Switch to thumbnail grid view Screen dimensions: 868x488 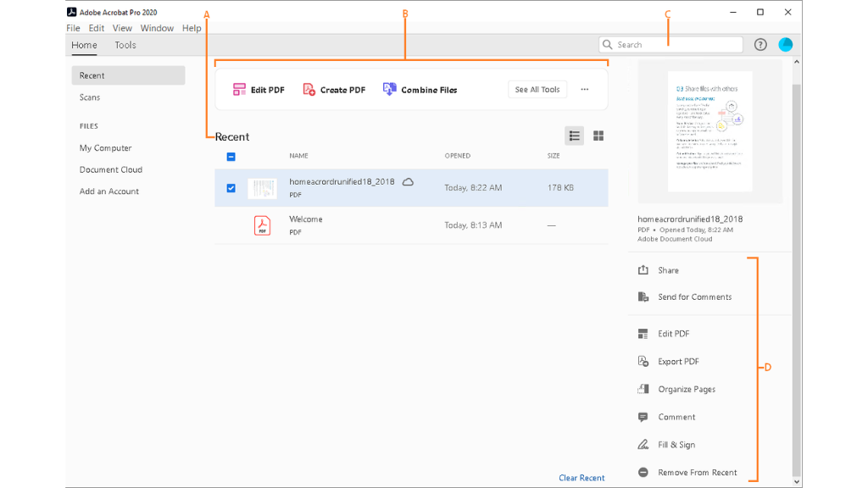pyautogui.click(x=598, y=136)
